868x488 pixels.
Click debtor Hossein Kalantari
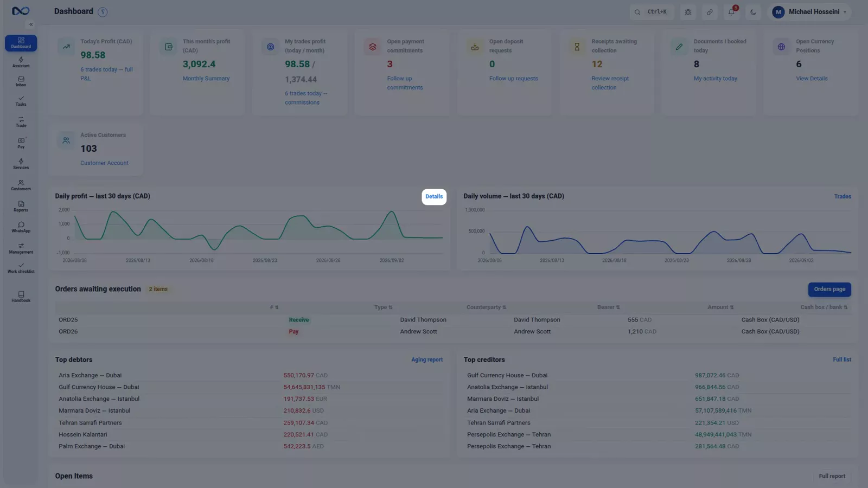click(83, 435)
